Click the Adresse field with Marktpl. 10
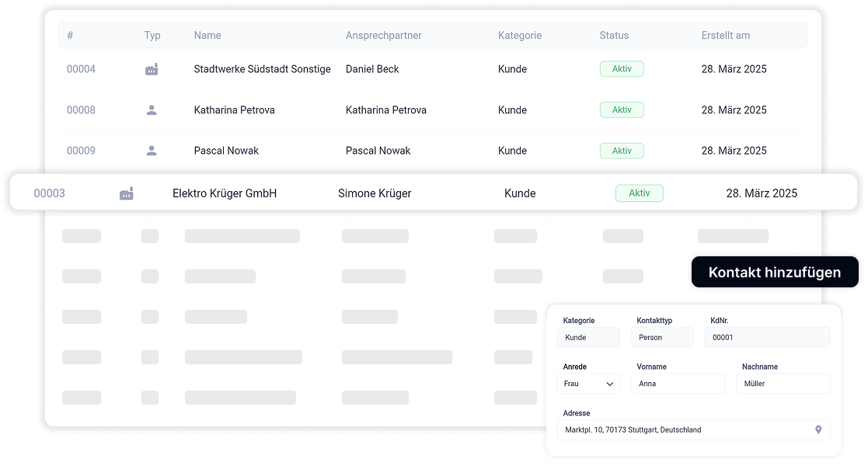 tap(684, 429)
